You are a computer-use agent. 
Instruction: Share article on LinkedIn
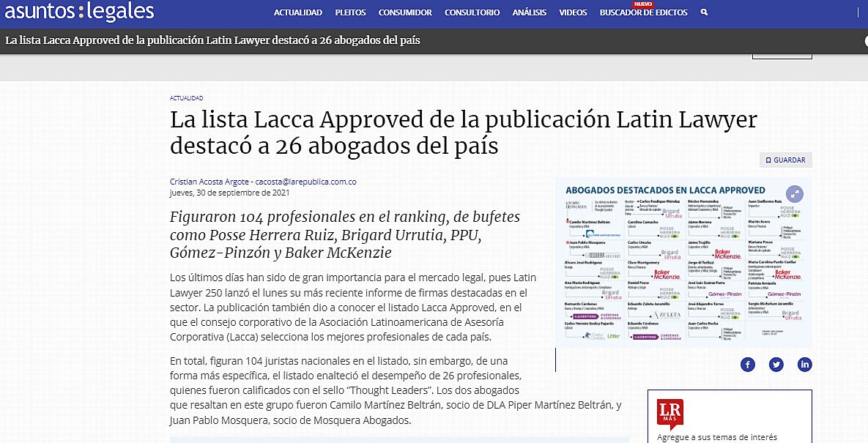coord(804,365)
